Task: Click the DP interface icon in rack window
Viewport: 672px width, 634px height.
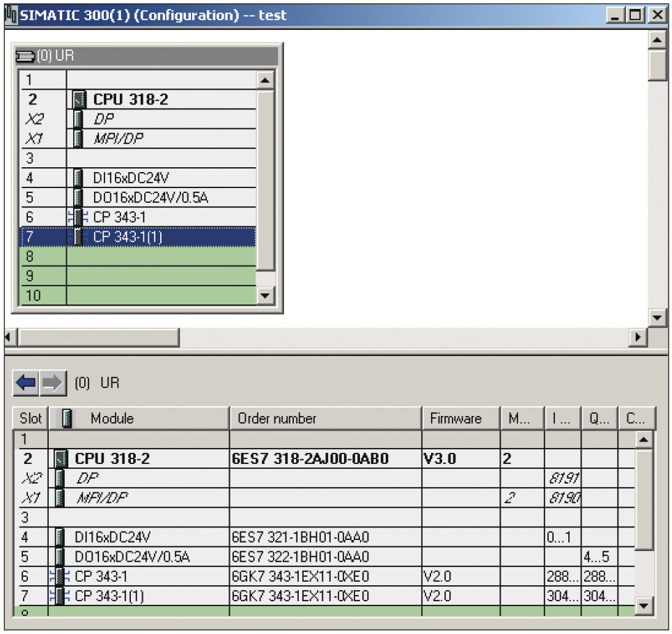Action: [78, 118]
